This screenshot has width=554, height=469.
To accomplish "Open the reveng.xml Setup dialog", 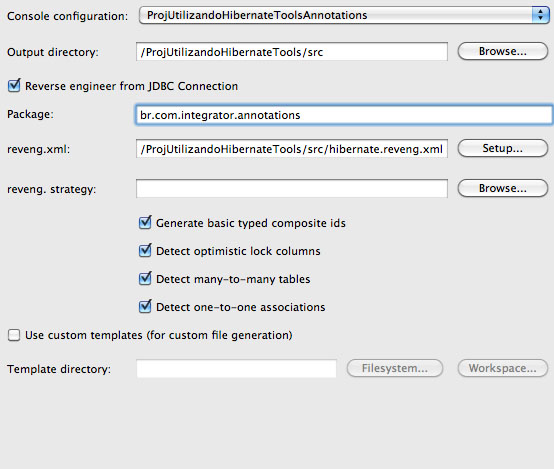I will coord(503,148).
